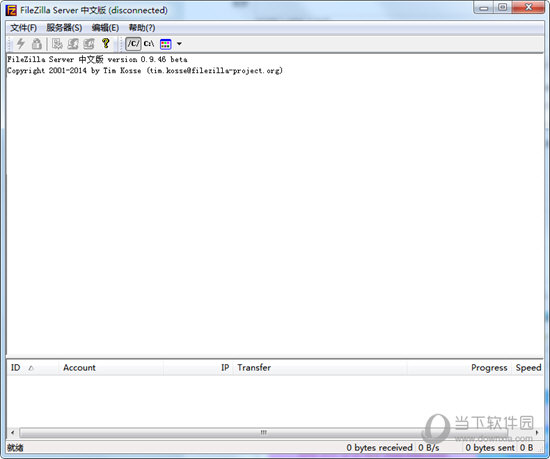This screenshot has width=550, height=459.
Task: Sort by the Progress column header
Action: [x=460, y=367]
